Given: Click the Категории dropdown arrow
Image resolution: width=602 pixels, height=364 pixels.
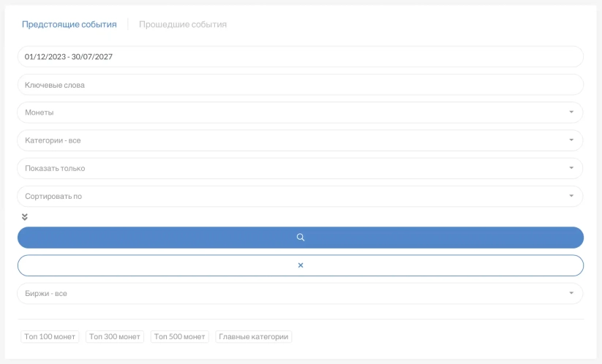Looking at the screenshot, I should (x=571, y=140).
